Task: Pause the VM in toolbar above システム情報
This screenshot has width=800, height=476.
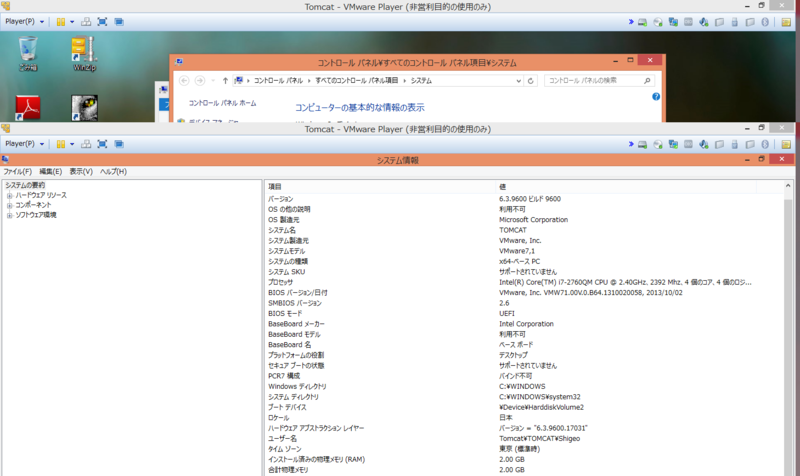Action: (x=61, y=144)
